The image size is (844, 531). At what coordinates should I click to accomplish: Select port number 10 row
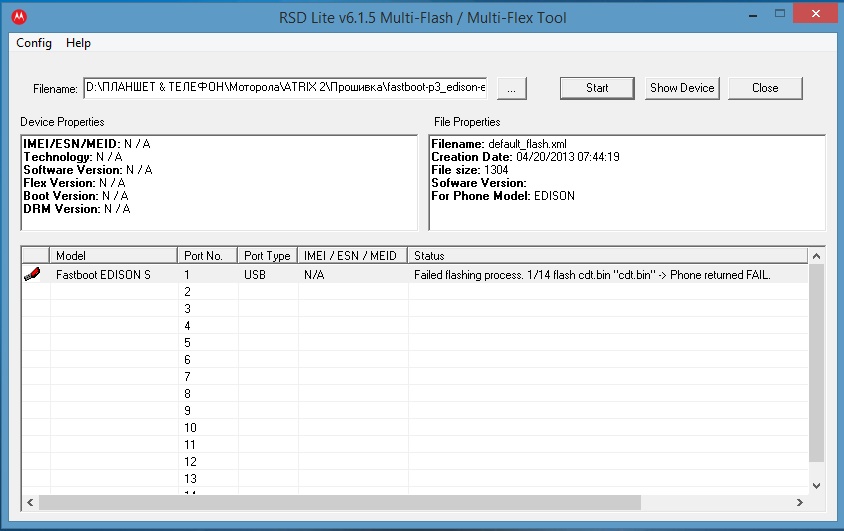[414, 428]
